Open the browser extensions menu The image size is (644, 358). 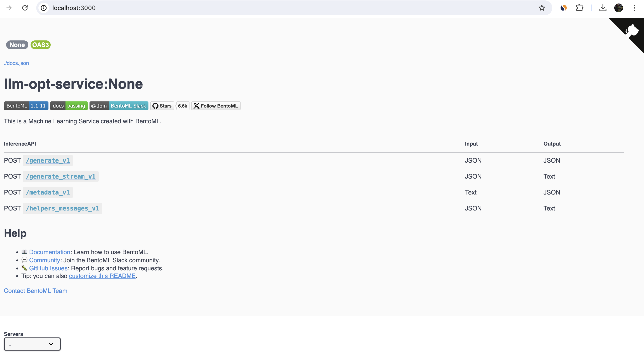coord(580,8)
